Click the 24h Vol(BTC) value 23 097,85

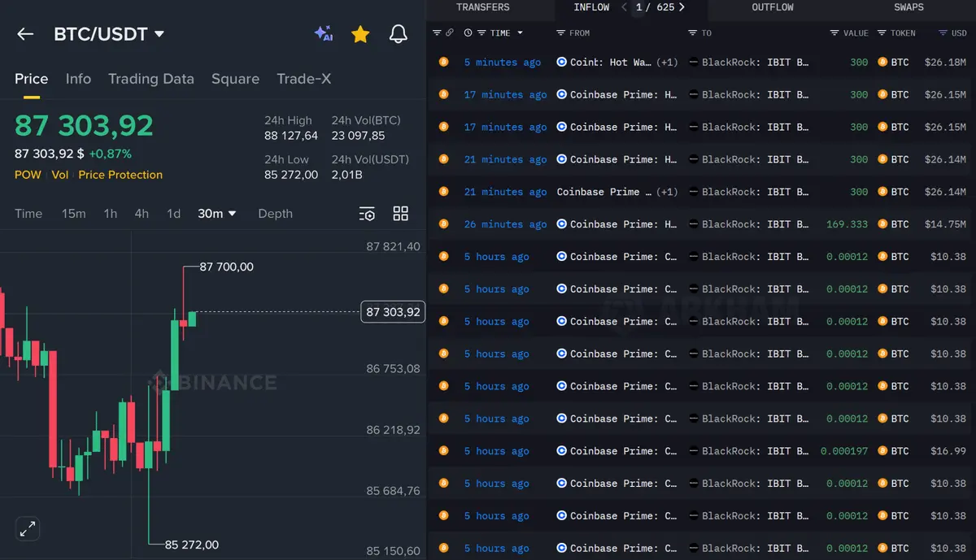(358, 136)
